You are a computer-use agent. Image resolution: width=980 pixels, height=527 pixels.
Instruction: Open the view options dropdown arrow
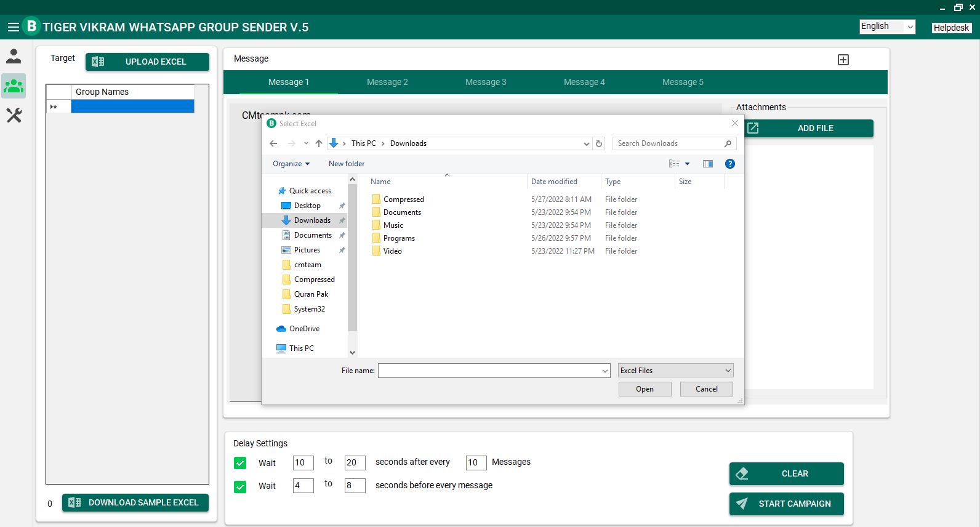pyautogui.click(x=687, y=164)
